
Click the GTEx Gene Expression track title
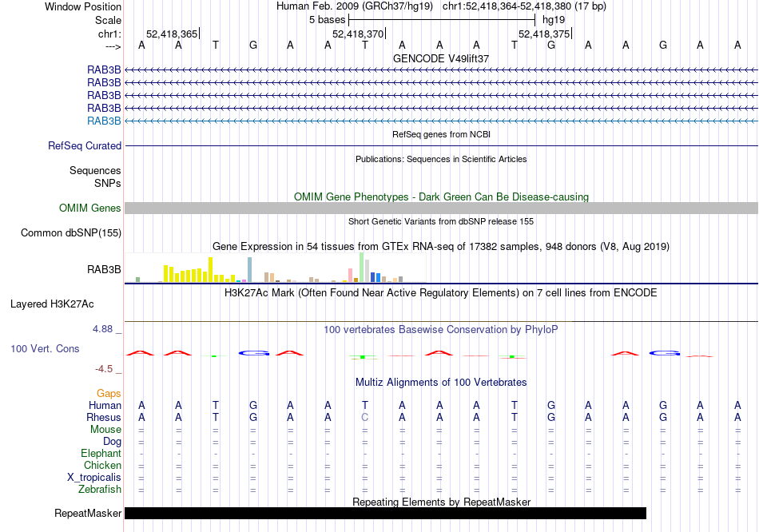[441, 246]
